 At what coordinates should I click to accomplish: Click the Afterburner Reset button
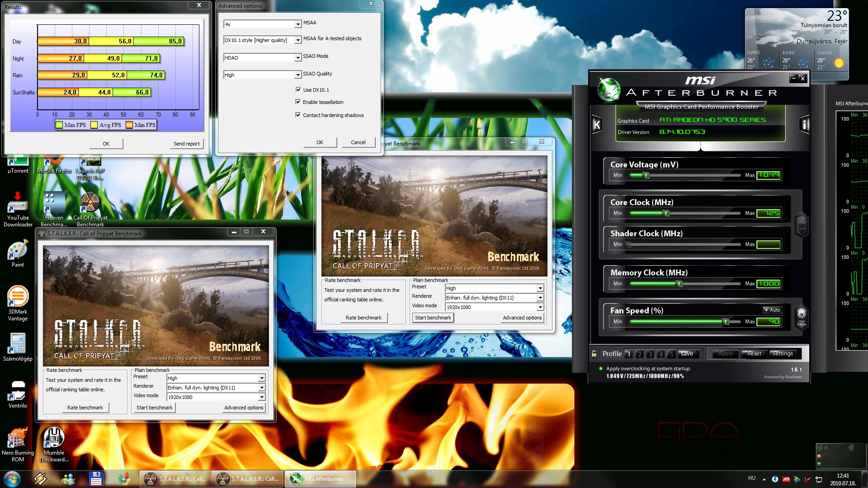(x=754, y=354)
